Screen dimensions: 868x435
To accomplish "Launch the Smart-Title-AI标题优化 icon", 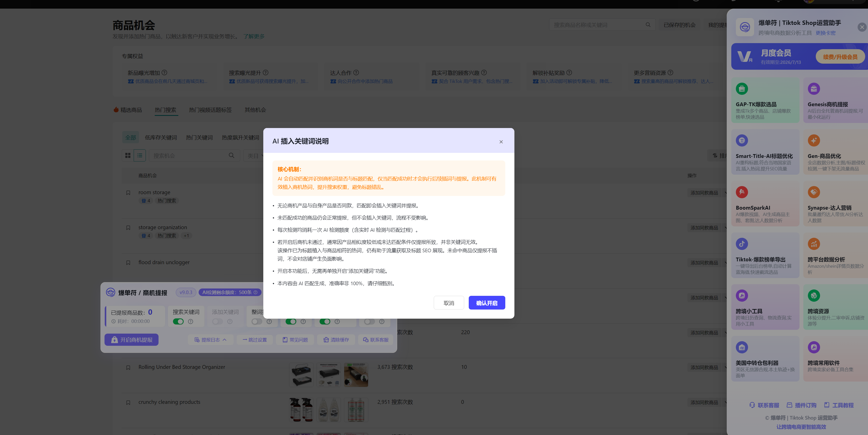I will (742, 140).
